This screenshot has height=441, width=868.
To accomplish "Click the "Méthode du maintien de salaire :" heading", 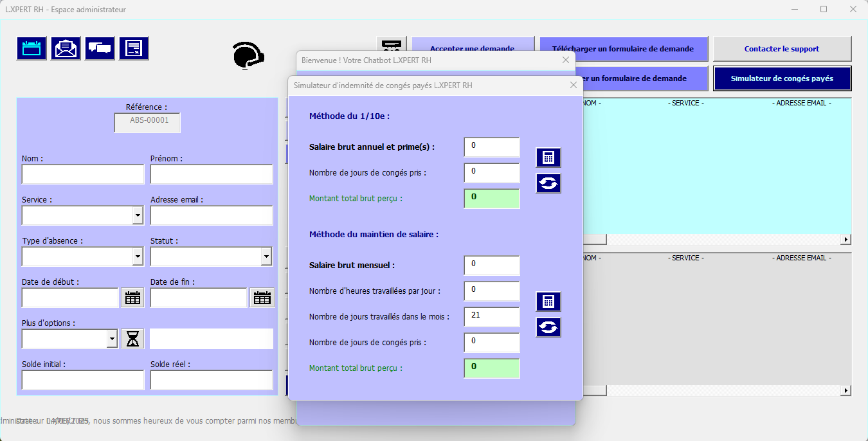I will click(374, 235).
